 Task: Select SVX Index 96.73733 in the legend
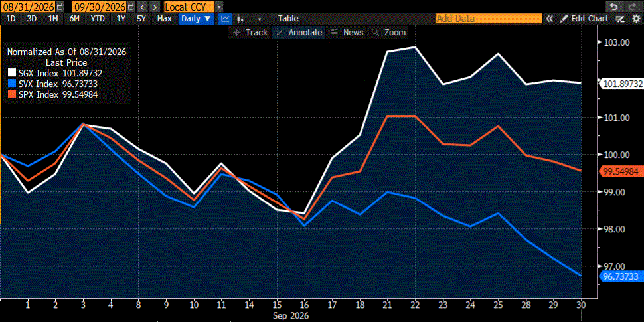click(58, 84)
